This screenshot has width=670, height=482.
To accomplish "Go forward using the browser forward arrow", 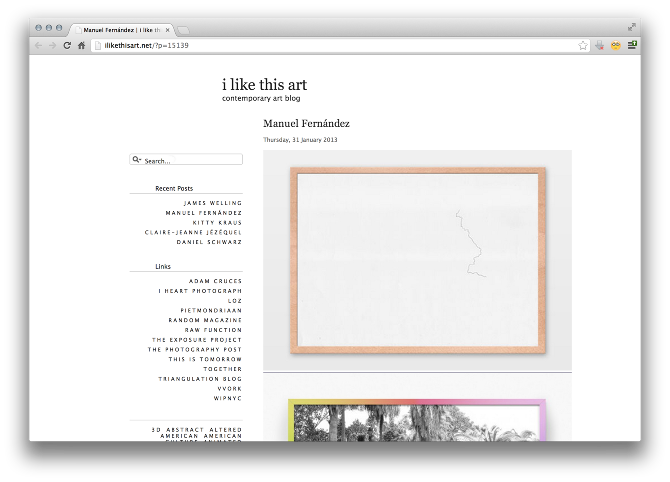I will click(x=53, y=45).
